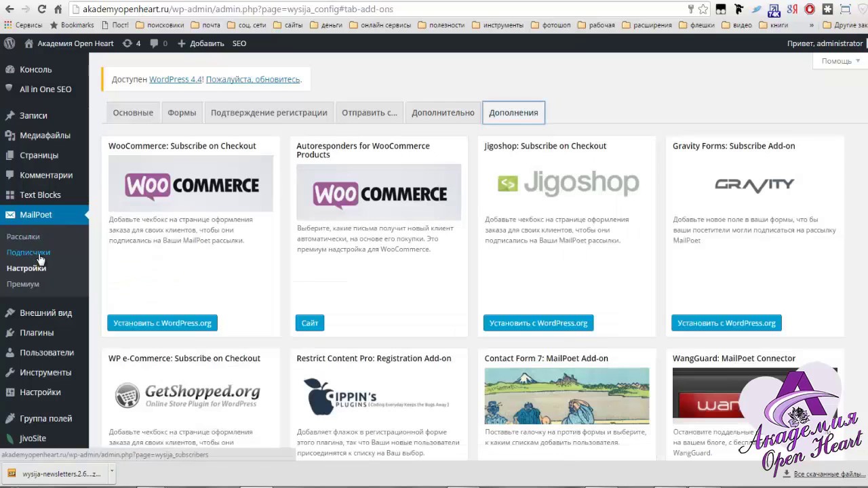Click the Страницы pages icon
Screen dimensions: 868x488
[9, 155]
